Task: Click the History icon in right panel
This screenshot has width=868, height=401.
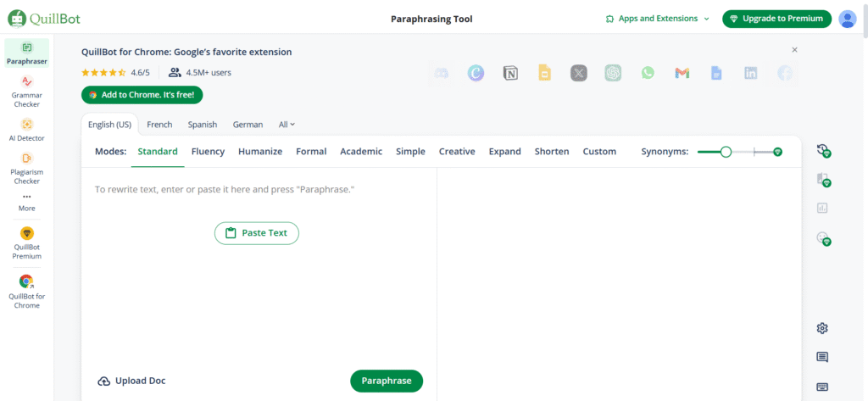Action: pos(822,151)
